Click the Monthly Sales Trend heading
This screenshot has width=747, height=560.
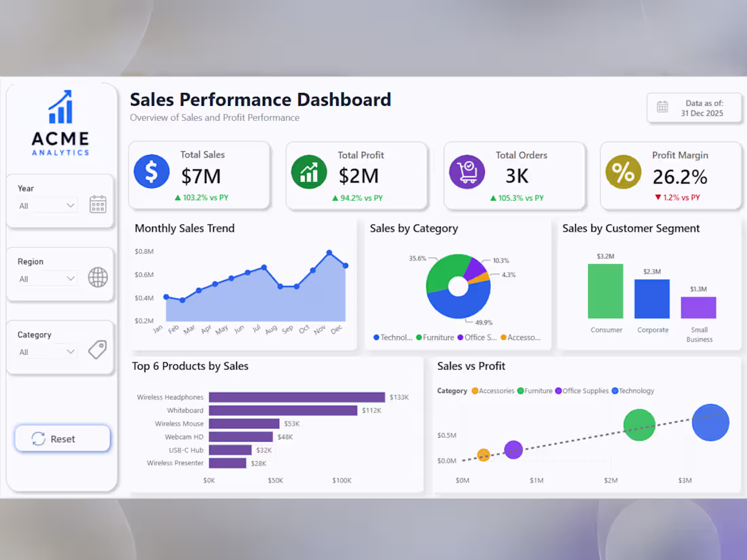tap(184, 228)
